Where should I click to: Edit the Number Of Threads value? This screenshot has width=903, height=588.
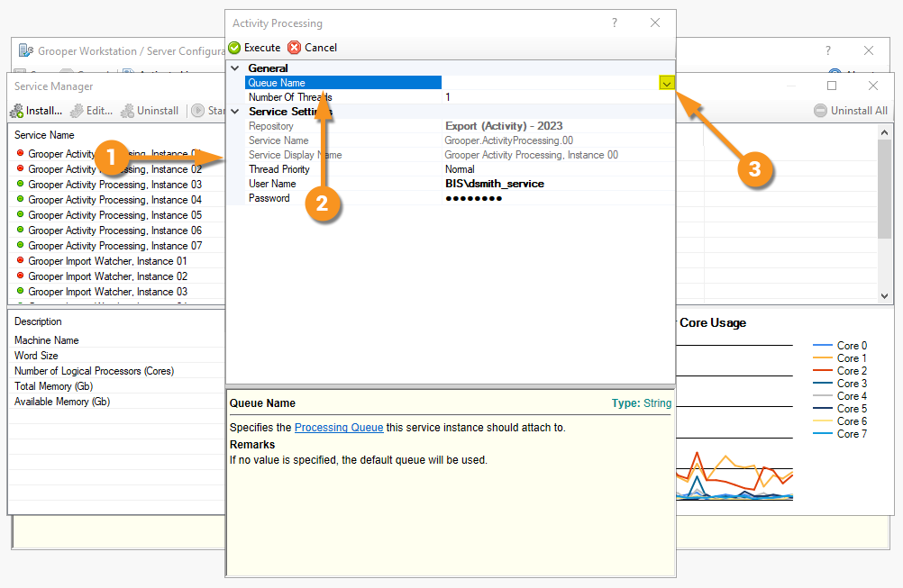(x=558, y=97)
